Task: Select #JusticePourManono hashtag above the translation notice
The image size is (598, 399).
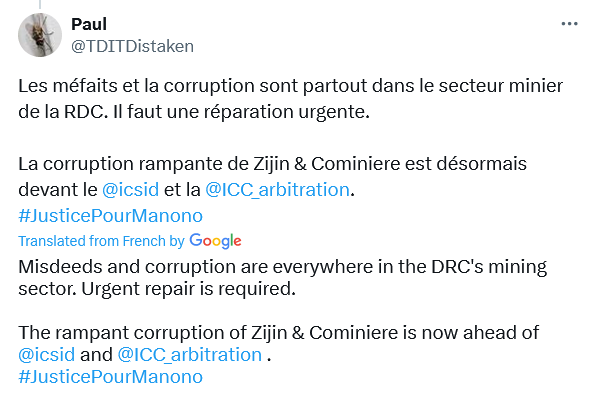Action: [111, 216]
